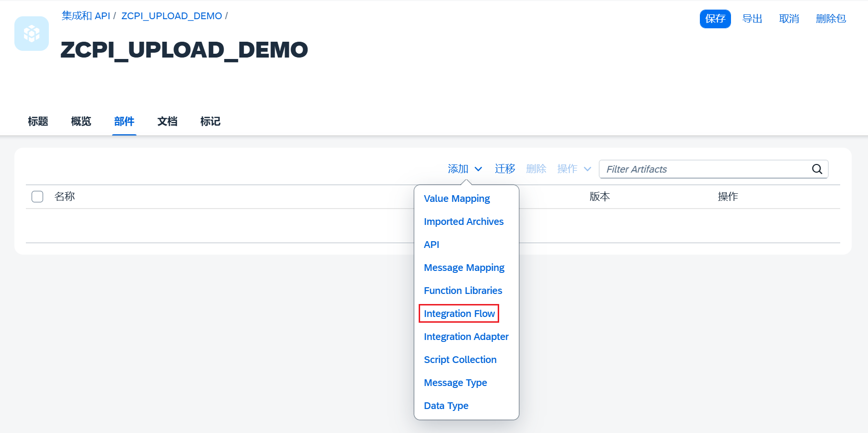
Task: Pick Imported Archives option
Action: [463, 222]
